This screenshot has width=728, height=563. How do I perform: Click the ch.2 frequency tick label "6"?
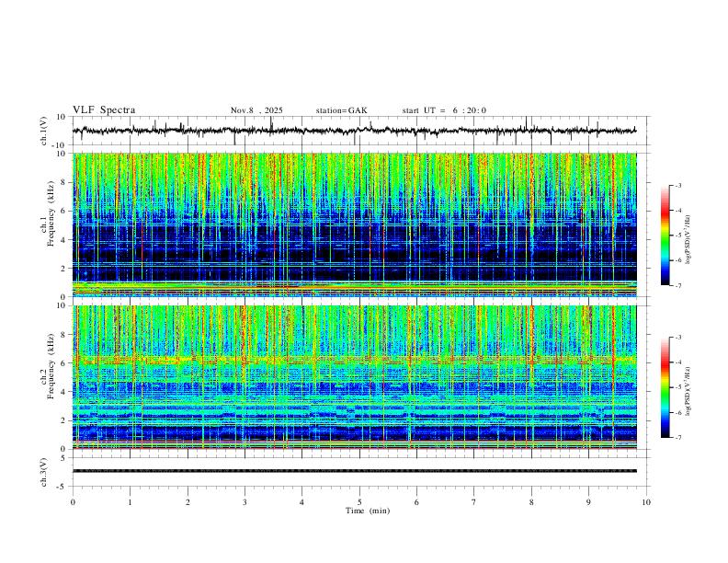click(x=64, y=363)
